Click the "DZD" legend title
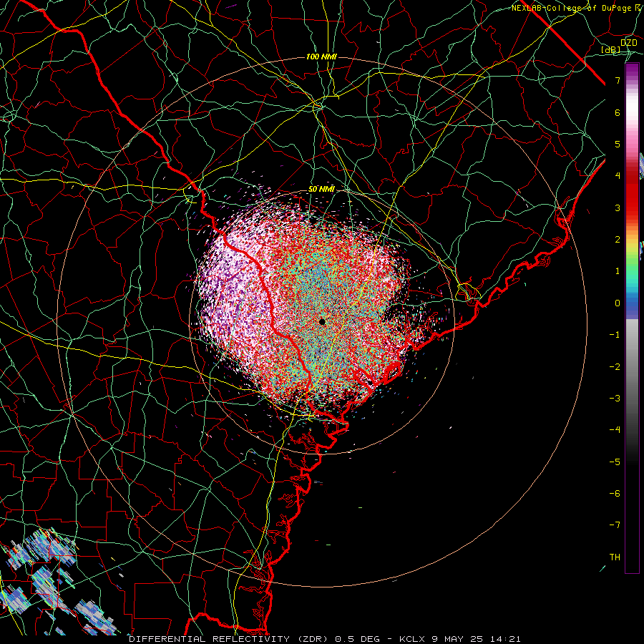This screenshot has height=644, width=644. (628, 43)
